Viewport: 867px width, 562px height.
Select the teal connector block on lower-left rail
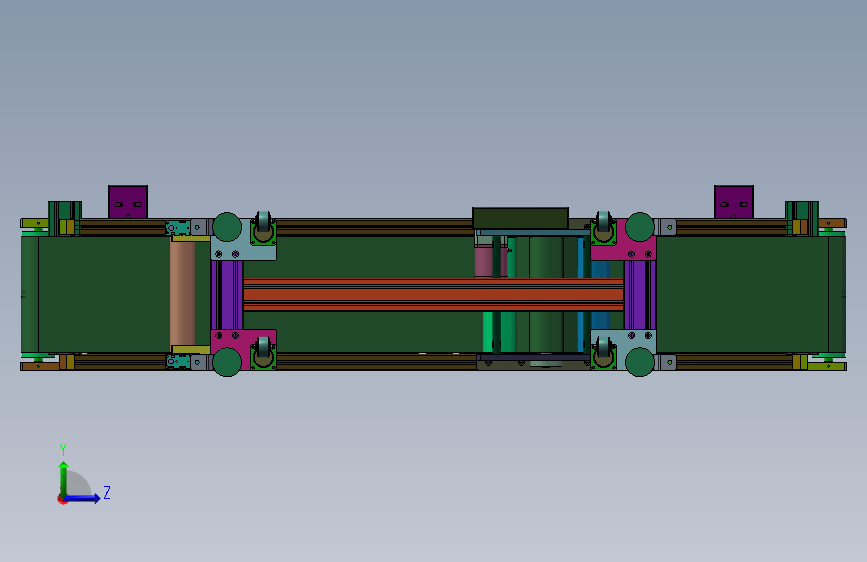coord(177,362)
